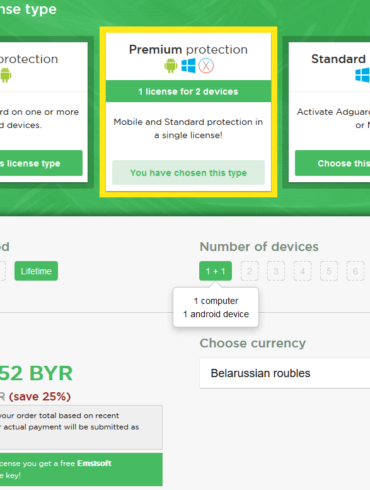Viewport: 370px width, 490px height.
Task: Click the 'Choose currency' heading
Action: click(253, 343)
